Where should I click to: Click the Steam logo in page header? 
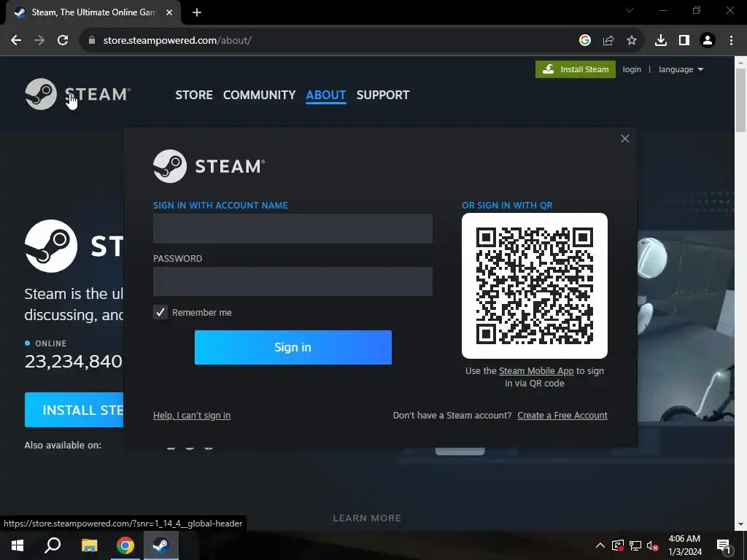77,94
